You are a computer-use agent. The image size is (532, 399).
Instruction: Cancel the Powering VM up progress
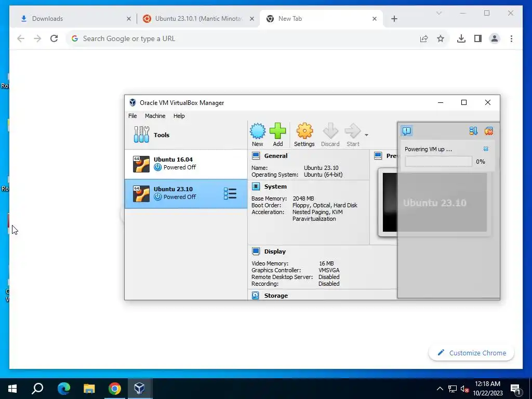click(486, 149)
